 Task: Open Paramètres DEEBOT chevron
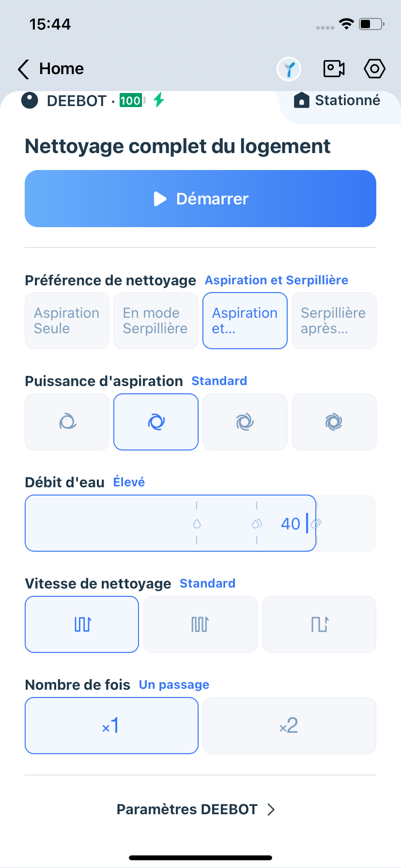coord(271,809)
